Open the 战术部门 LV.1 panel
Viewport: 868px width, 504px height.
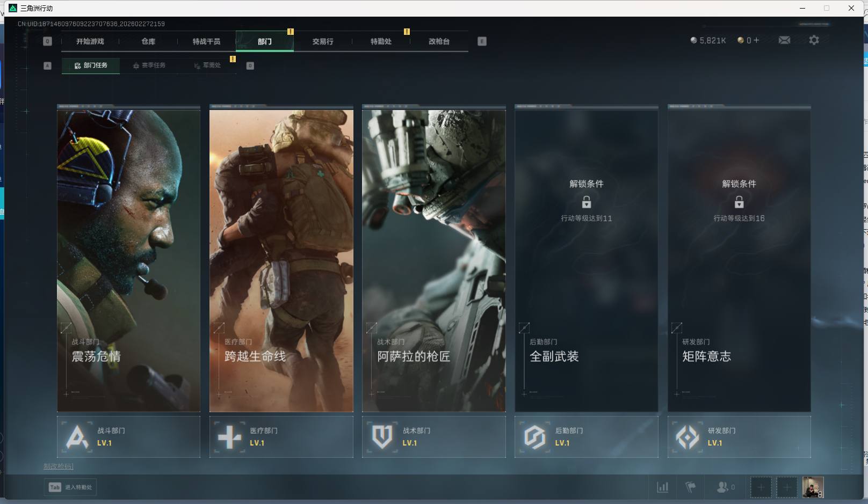click(434, 437)
